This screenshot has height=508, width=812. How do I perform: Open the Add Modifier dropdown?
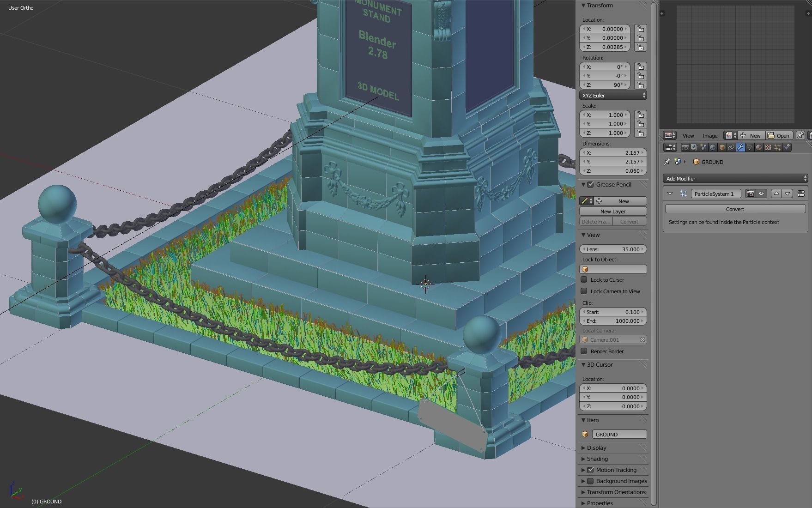click(735, 178)
